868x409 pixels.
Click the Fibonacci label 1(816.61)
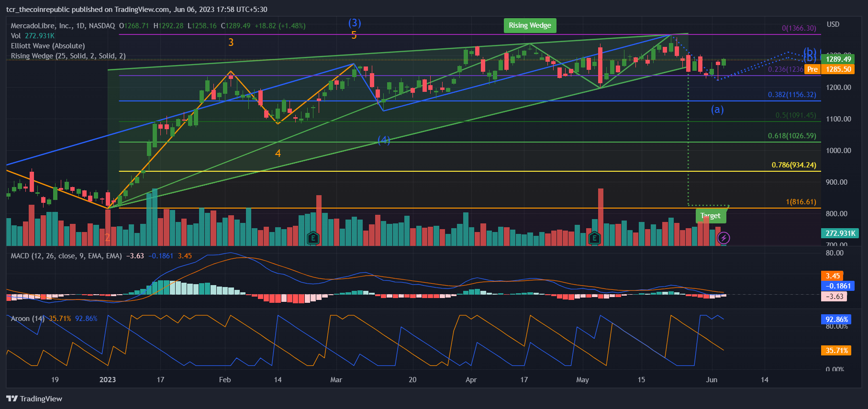click(x=801, y=202)
